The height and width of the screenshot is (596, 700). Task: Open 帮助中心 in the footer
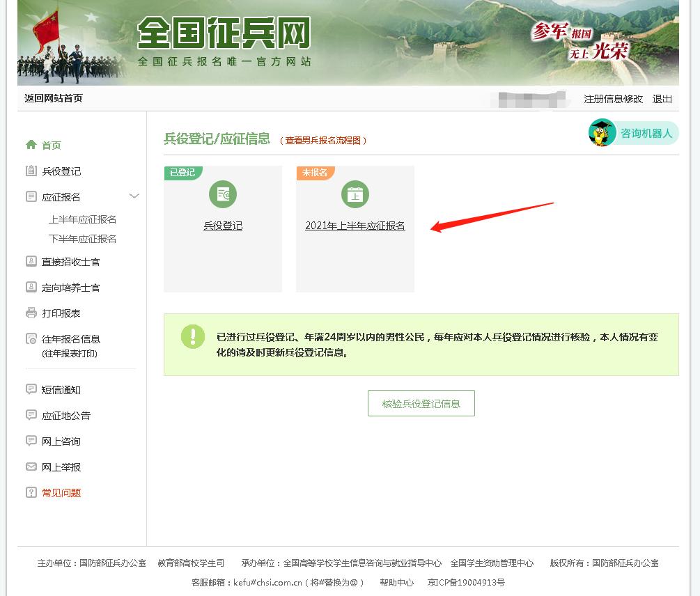click(396, 582)
